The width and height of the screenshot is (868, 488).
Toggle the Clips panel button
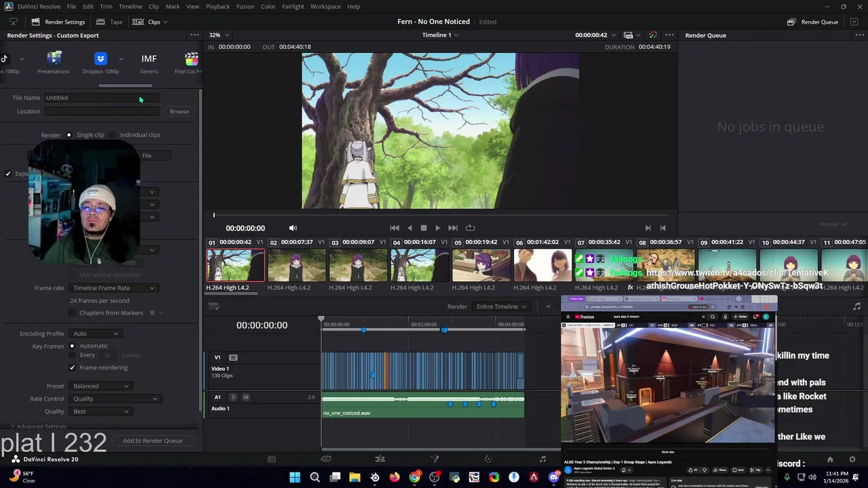pos(148,22)
